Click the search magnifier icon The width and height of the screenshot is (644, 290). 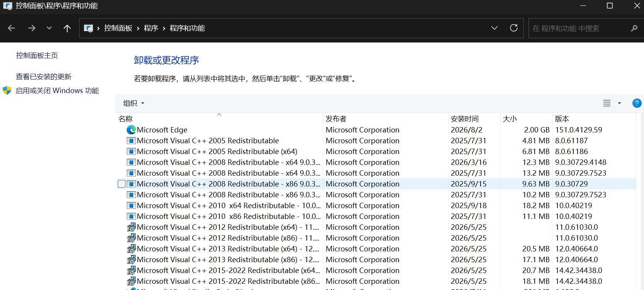pyautogui.click(x=634, y=28)
